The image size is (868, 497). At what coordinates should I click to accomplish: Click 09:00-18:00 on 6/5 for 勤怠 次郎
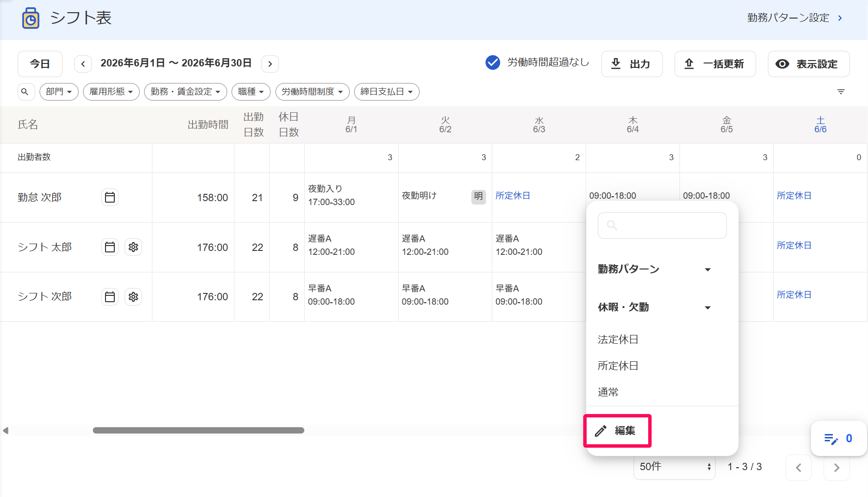706,195
